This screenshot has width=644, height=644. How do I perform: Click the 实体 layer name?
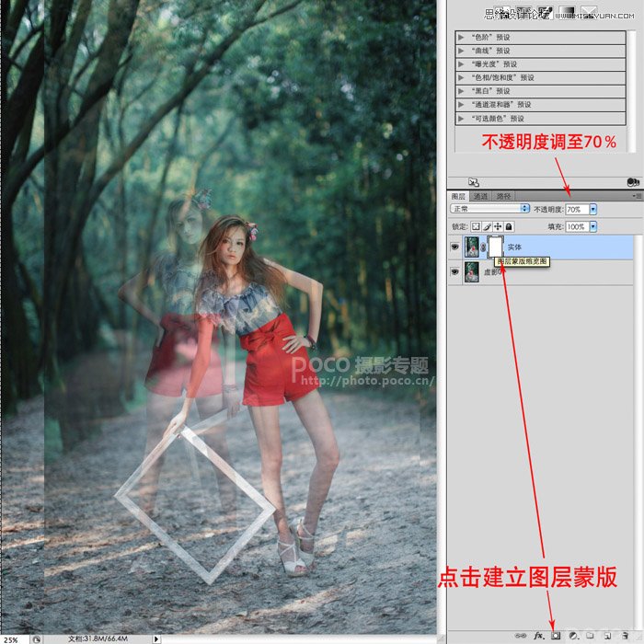click(x=514, y=247)
